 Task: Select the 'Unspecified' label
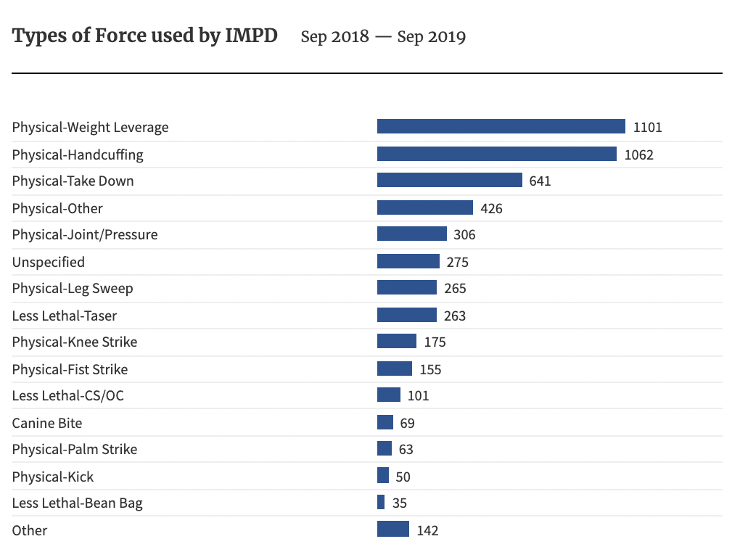[49, 263]
